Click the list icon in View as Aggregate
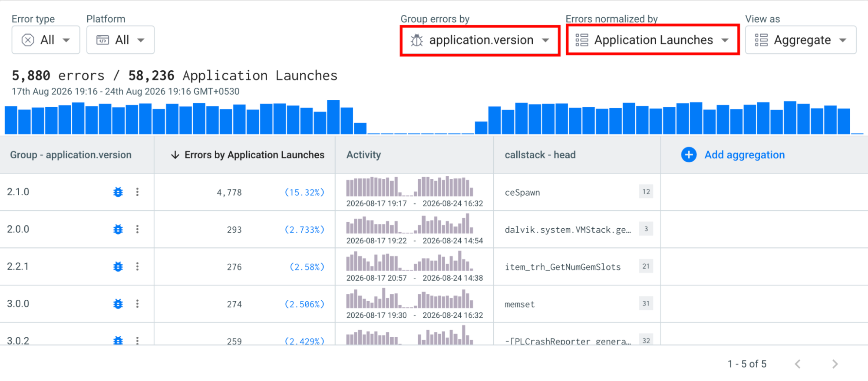Screen dimensions: 868x381 click(x=761, y=40)
